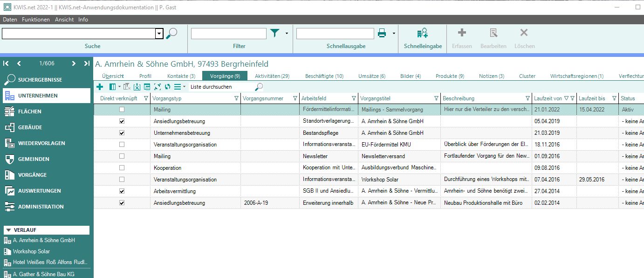The image size is (644, 278).
Task: Click the Beschreibung column filter funnel
Action: pyautogui.click(x=528, y=98)
